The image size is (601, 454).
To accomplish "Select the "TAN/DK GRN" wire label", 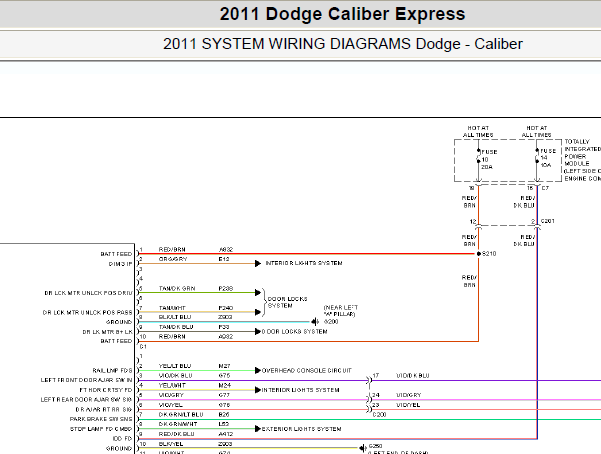I will (177, 288).
